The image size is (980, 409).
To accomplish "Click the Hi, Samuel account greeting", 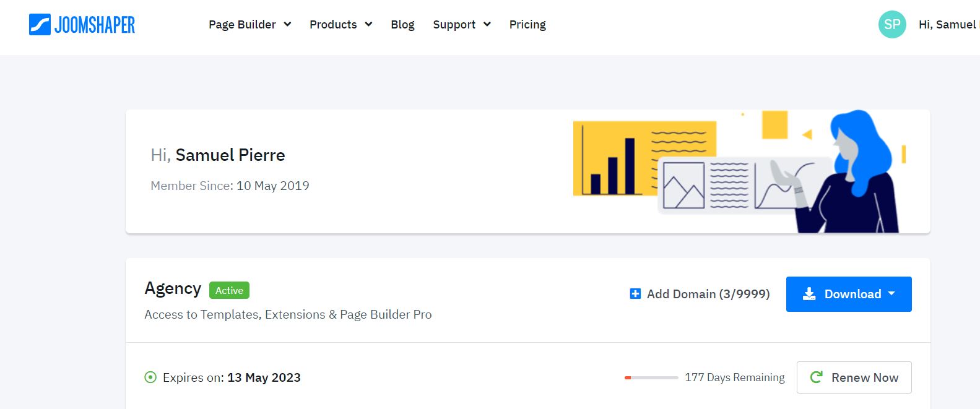I will coord(947,25).
